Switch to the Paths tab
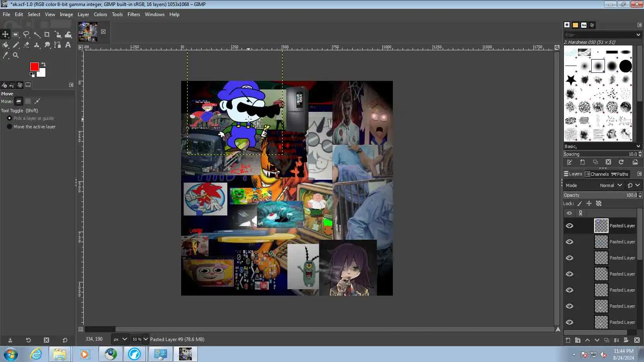Image resolution: width=644 pixels, height=362 pixels. [x=620, y=174]
